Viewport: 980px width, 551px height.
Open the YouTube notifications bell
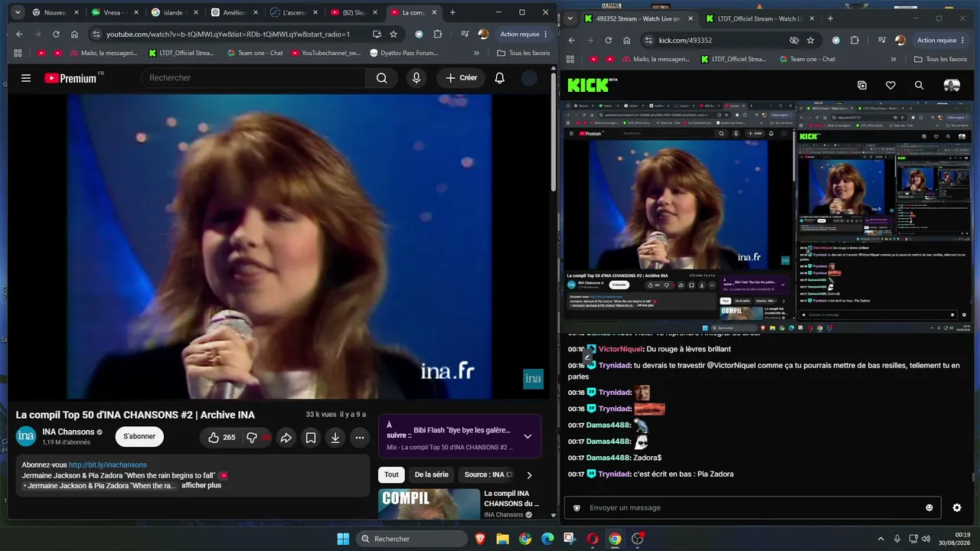point(499,78)
